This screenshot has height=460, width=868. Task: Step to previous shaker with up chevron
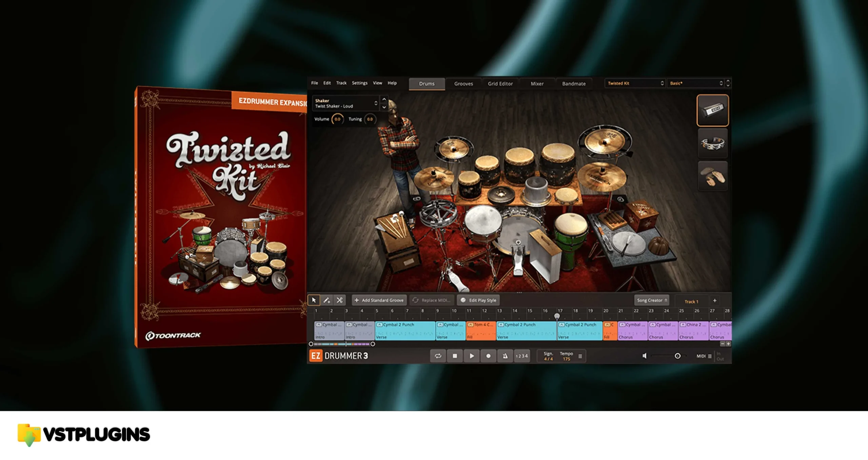384,99
